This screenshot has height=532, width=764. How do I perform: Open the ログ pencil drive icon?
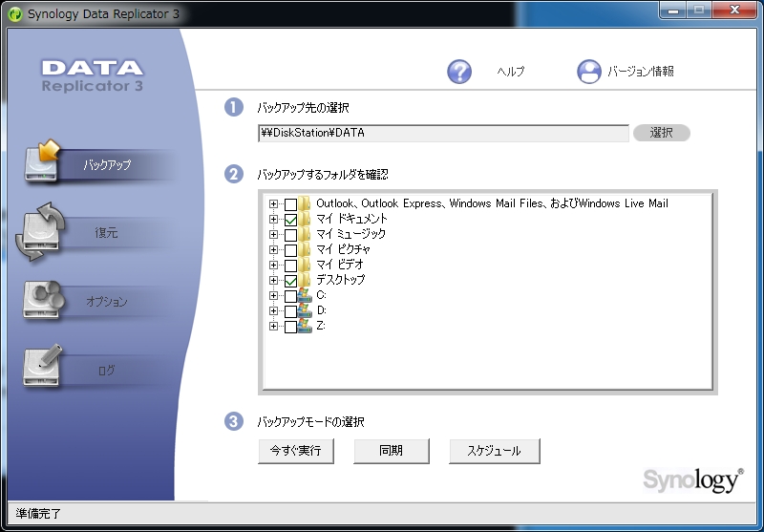click(43, 366)
